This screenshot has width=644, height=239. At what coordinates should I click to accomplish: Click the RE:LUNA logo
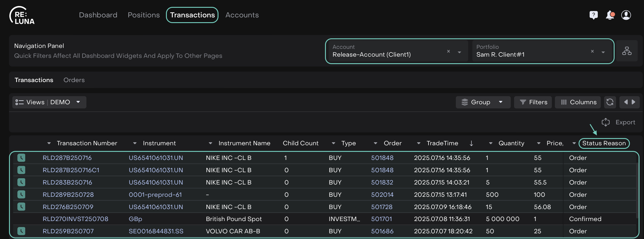coord(22,16)
